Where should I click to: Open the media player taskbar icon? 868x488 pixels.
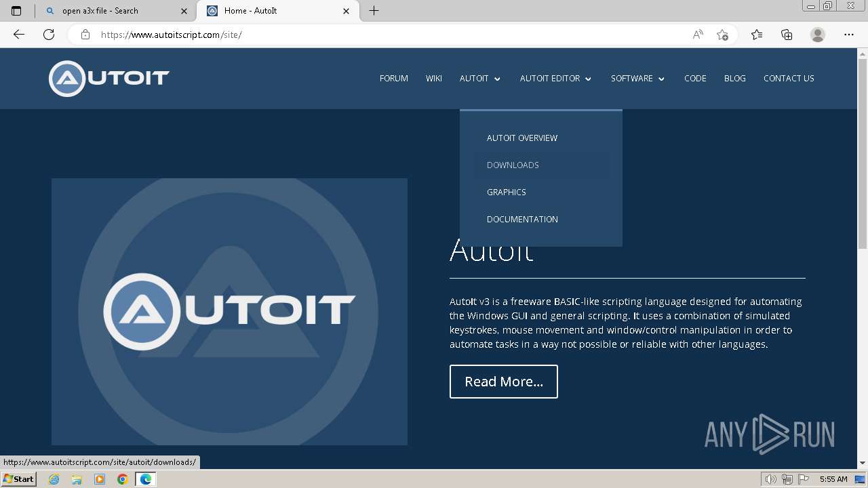pos(100,479)
